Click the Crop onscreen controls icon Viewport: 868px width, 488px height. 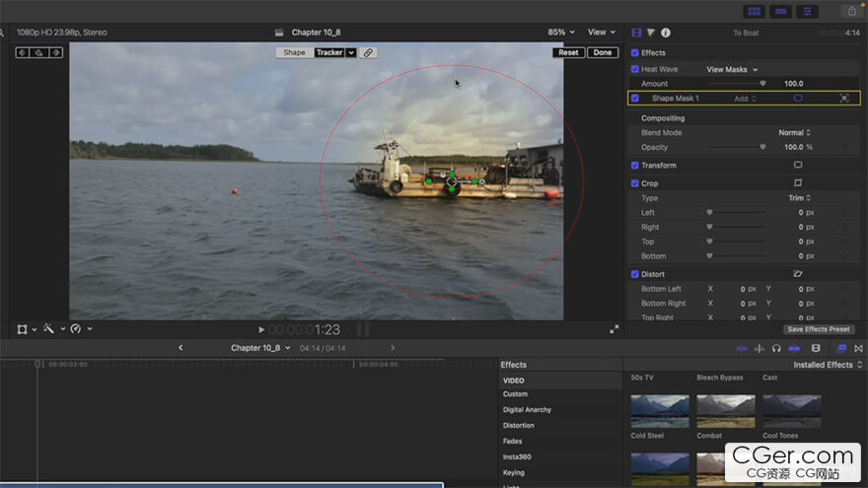pyautogui.click(x=798, y=183)
